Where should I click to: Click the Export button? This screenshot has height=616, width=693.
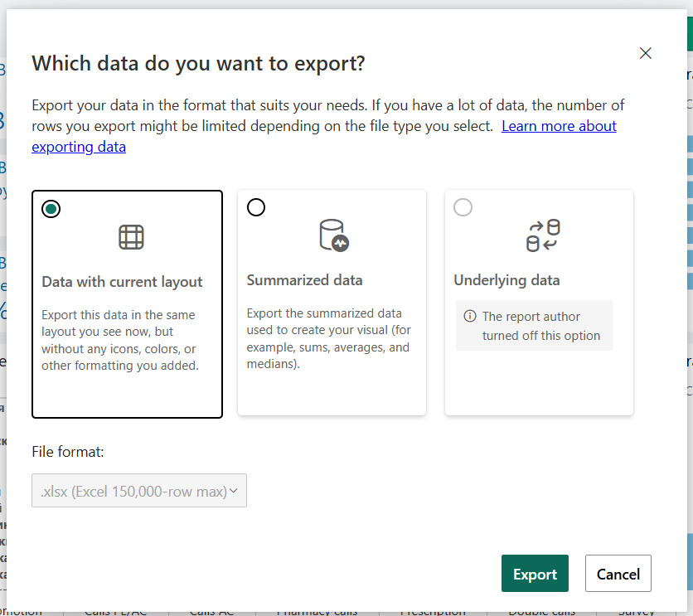(535, 573)
